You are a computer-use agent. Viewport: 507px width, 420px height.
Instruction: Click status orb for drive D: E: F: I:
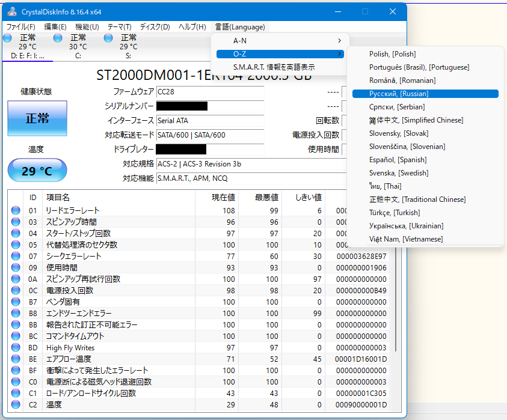(x=7, y=38)
